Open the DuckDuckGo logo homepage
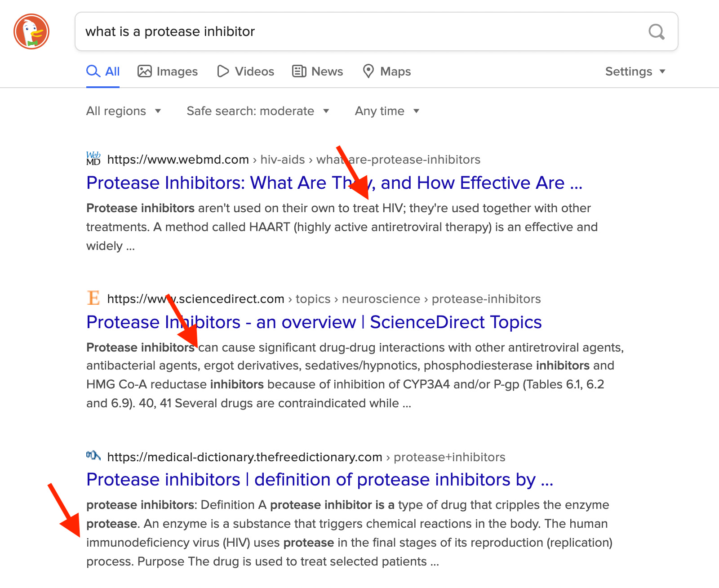This screenshot has height=588, width=719. 31,31
